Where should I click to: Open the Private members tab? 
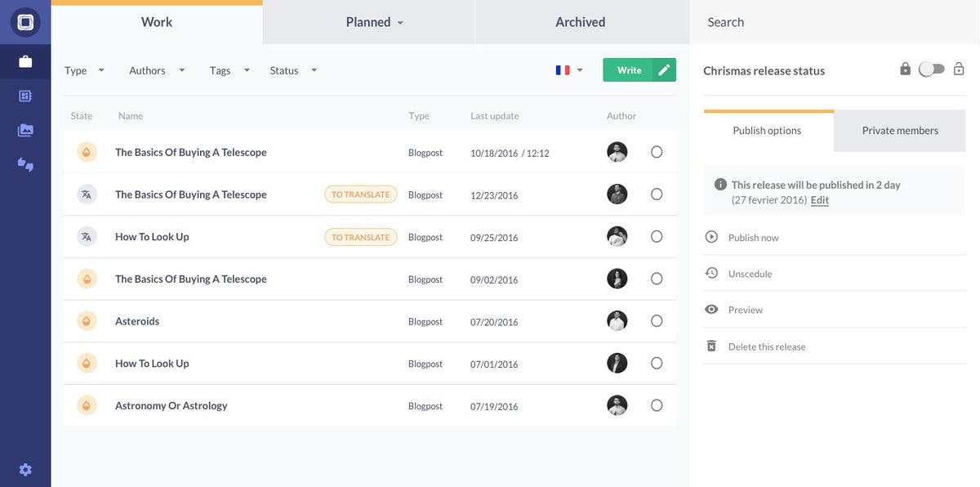coord(899,129)
